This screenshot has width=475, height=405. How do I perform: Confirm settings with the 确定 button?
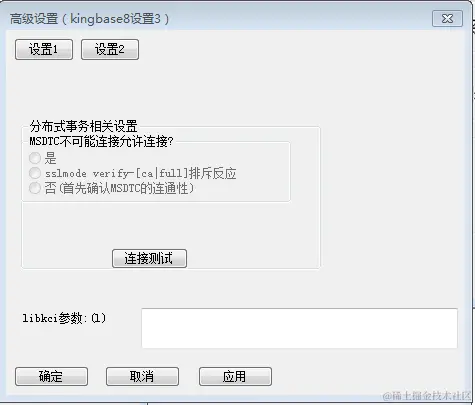click(51, 377)
